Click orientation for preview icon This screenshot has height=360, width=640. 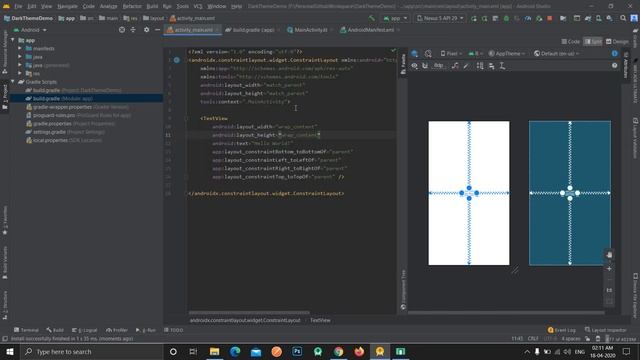428,53
